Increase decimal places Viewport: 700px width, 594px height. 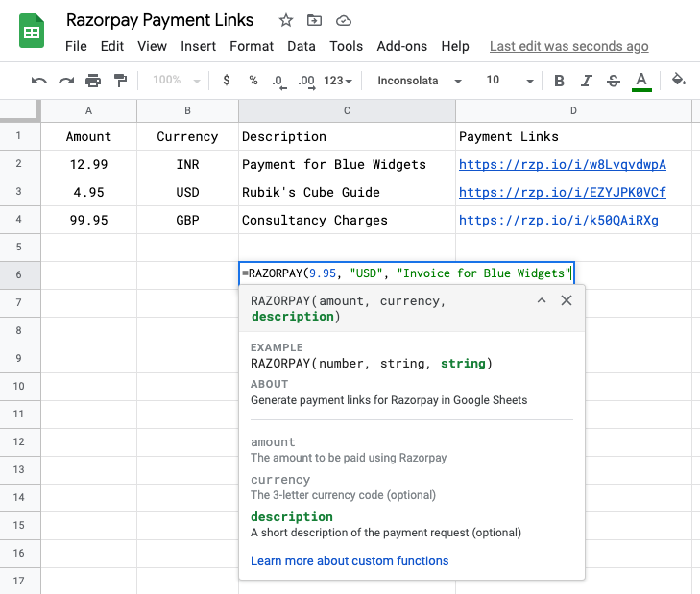(306, 82)
